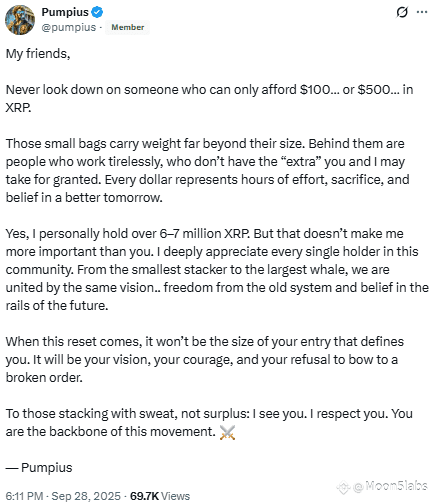Click the Sep 28, 2025 date
The width and height of the screenshot is (435, 504).
pos(86,496)
